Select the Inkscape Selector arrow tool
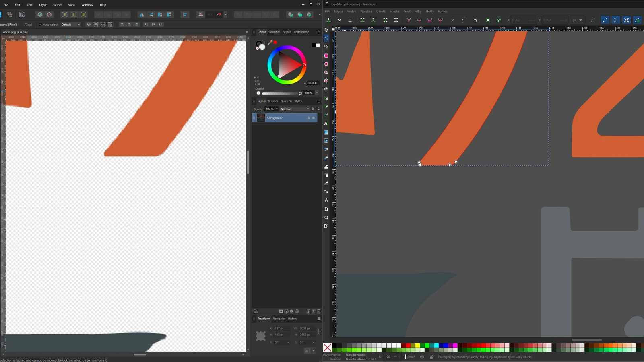 click(x=326, y=30)
